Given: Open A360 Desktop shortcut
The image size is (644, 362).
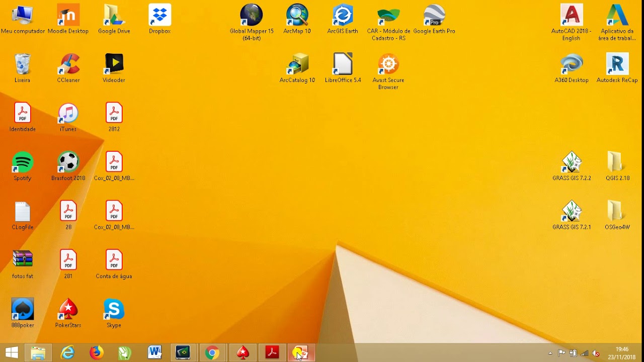Looking at the screenshot, I should [572, 68].
